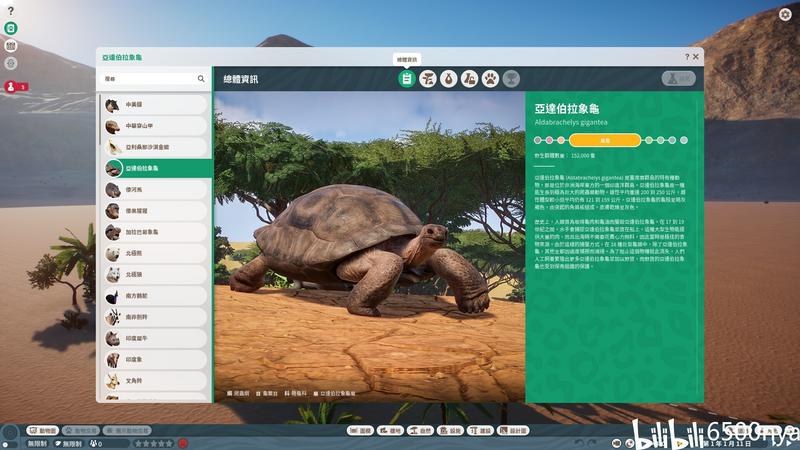Screen dimensions: 800x450
Task: Click the greyed globe icon in left sidebar
Action: pos(11,64)
